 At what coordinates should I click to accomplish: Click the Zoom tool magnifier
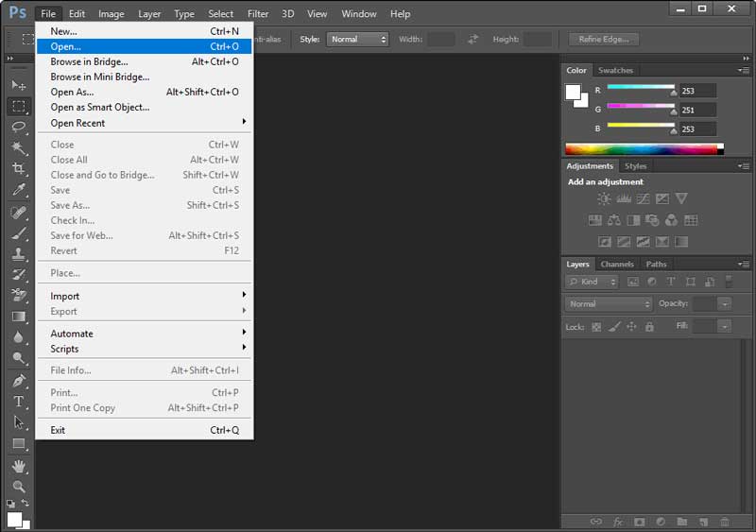pos(18,487)
